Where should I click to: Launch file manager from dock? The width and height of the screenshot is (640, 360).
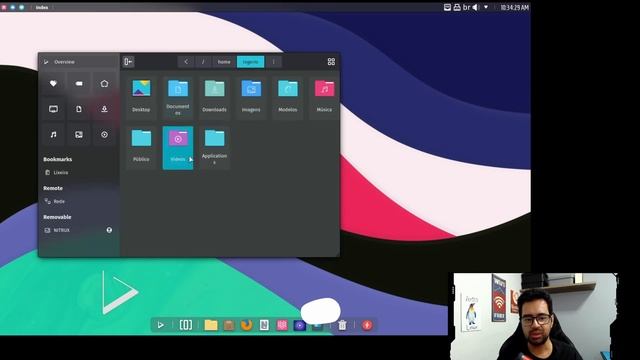(x=211, y=325)
